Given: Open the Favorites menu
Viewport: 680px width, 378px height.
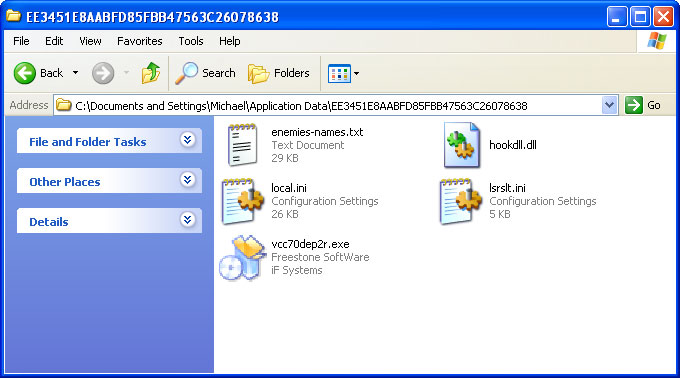Looking at the screenshot, I should 140,41.
